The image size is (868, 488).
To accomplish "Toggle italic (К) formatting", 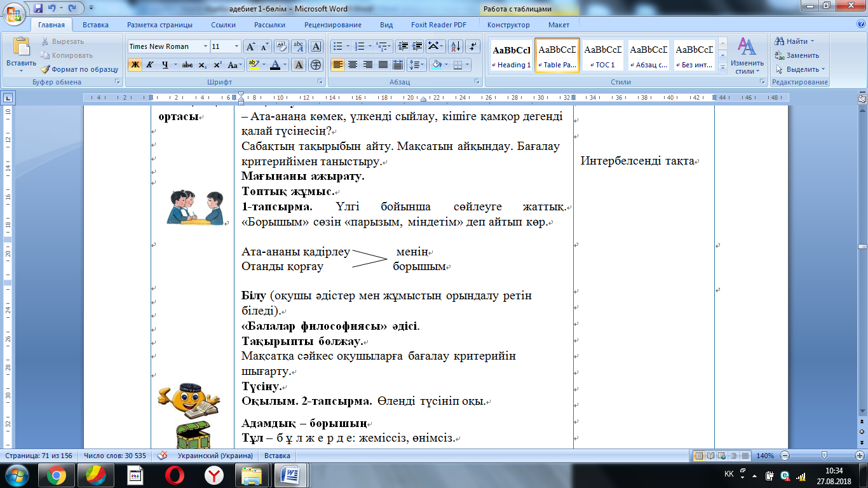I will coord(150,65).
